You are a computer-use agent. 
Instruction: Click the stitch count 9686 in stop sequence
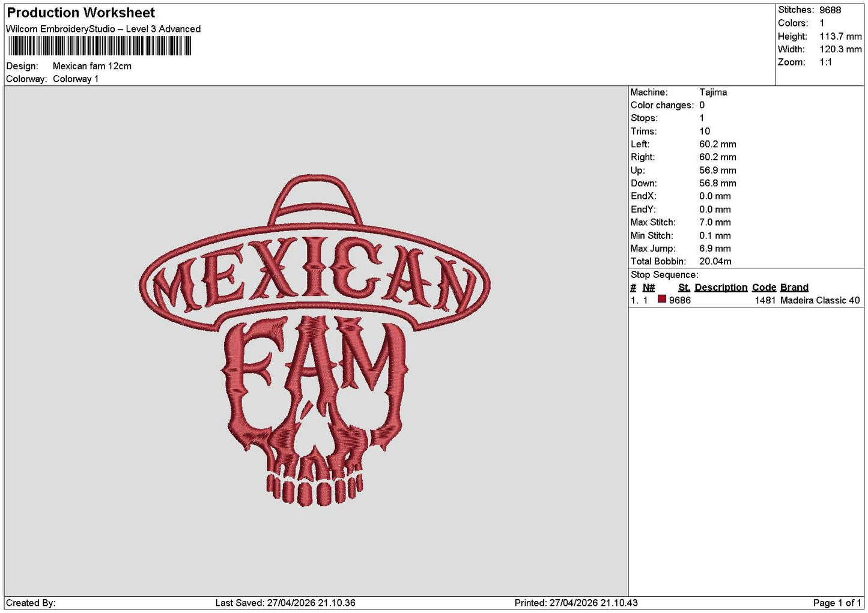tap(680, 300)
